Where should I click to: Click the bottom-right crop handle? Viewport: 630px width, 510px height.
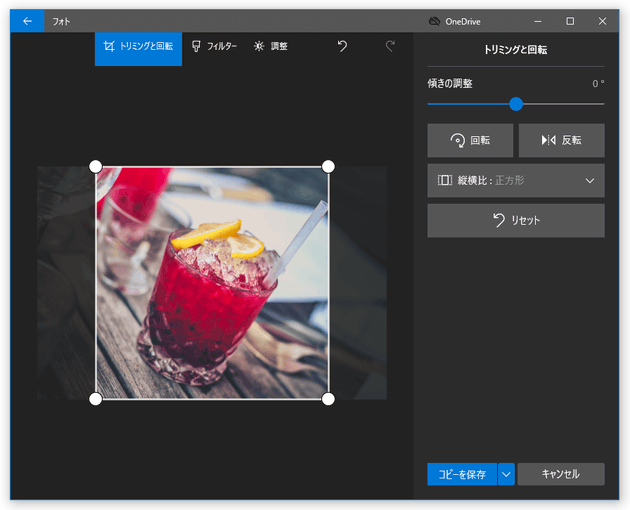328,399
